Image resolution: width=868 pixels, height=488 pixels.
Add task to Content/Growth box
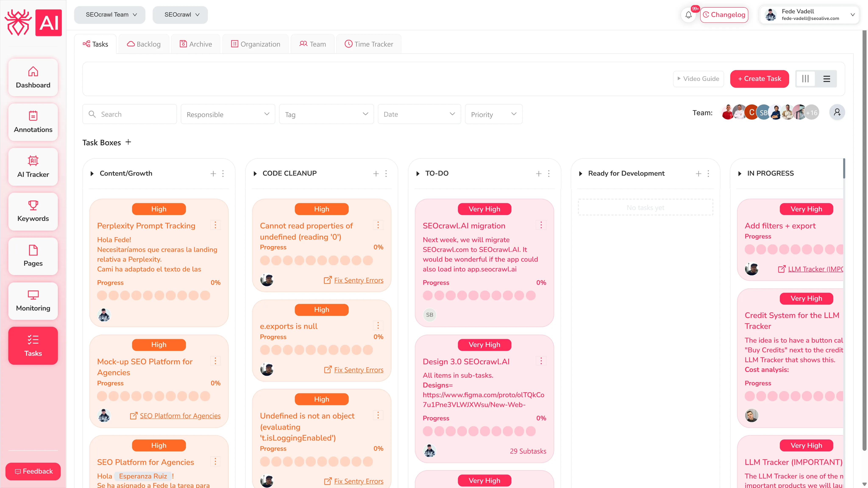click(213, 173)
